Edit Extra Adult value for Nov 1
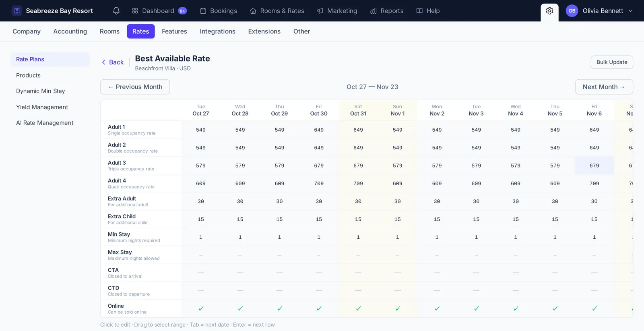This screenshot has height=331, width=644. [x=398, y=201]
